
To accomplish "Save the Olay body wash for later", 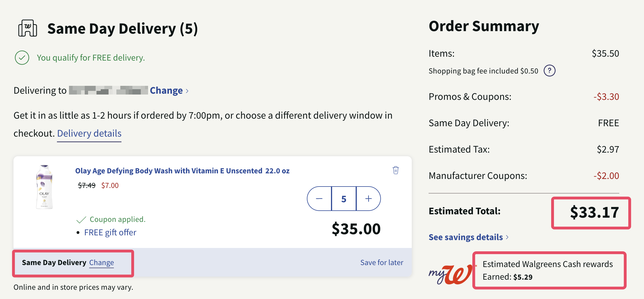I will 381,262.
